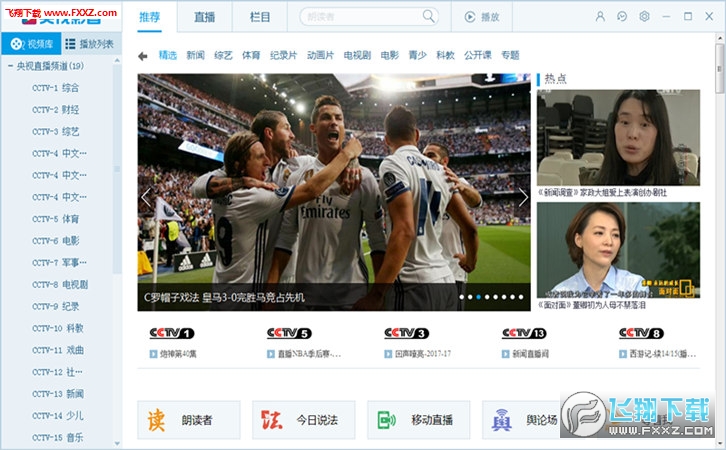Select CCTV-2 财经 in channel list
Viewport: 726px width, 450px height.
(56, 110)
